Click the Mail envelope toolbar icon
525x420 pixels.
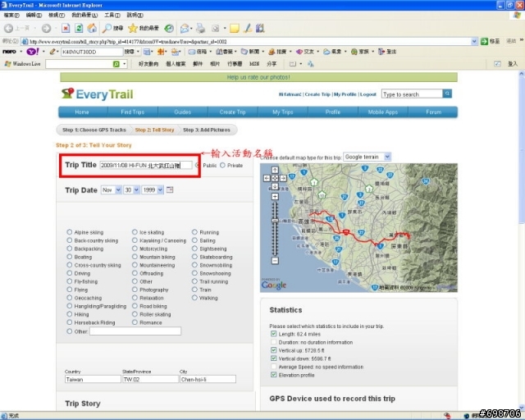[184, 29]
